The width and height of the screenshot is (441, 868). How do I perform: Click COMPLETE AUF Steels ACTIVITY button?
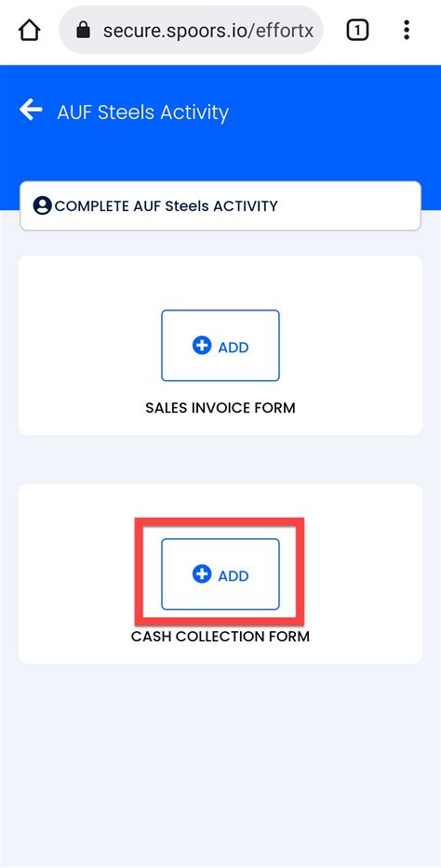click(220, 206)
